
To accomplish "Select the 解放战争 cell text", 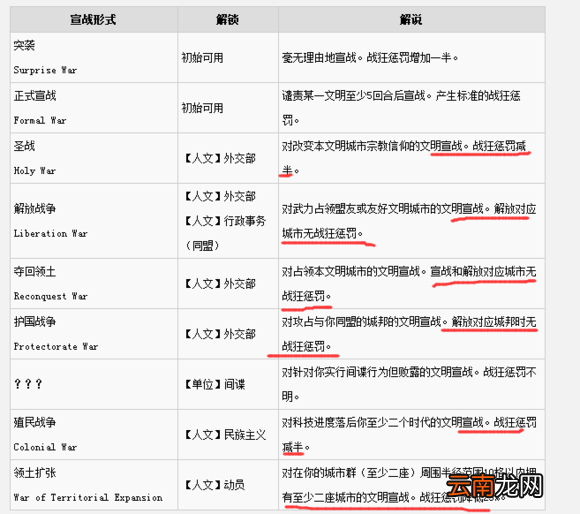I will [35, 209].
